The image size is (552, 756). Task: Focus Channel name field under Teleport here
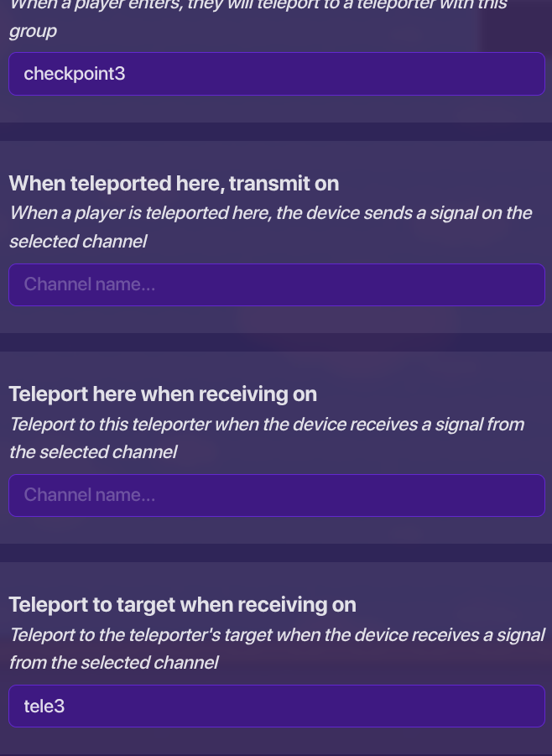click(277, 495)
